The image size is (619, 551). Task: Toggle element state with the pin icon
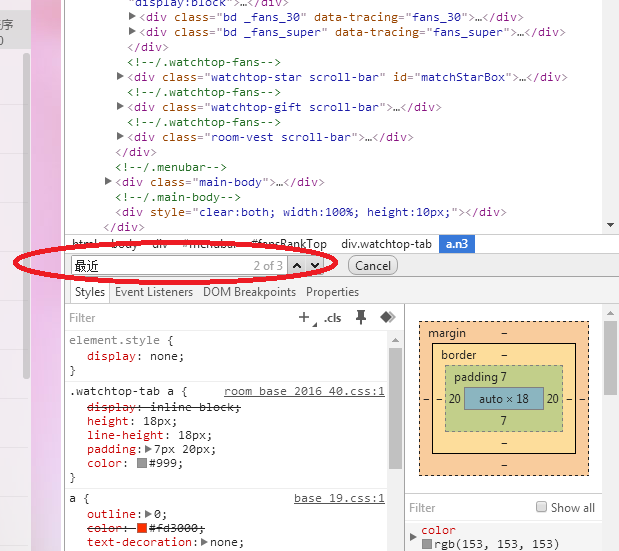(361, 317)
